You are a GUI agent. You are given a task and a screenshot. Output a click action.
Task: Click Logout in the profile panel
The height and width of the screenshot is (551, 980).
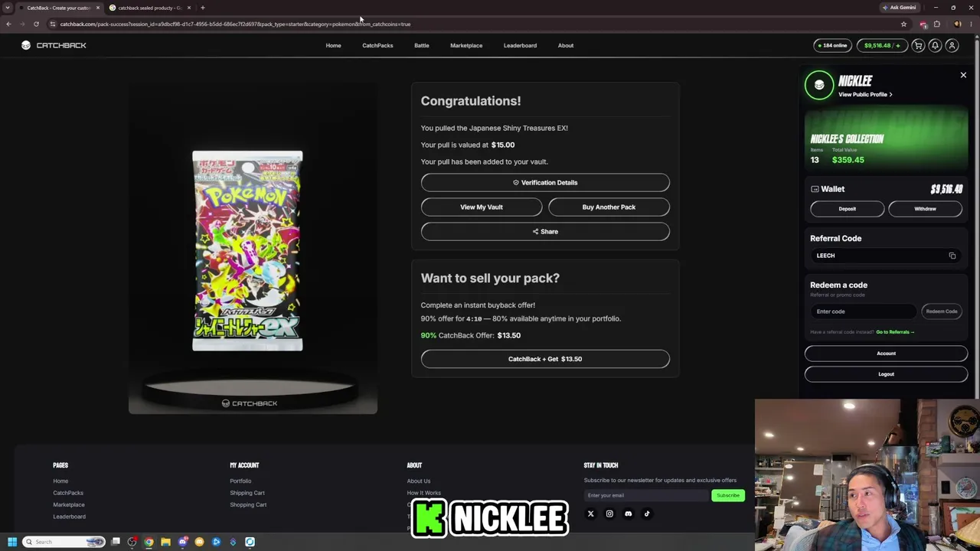point(886,374)
